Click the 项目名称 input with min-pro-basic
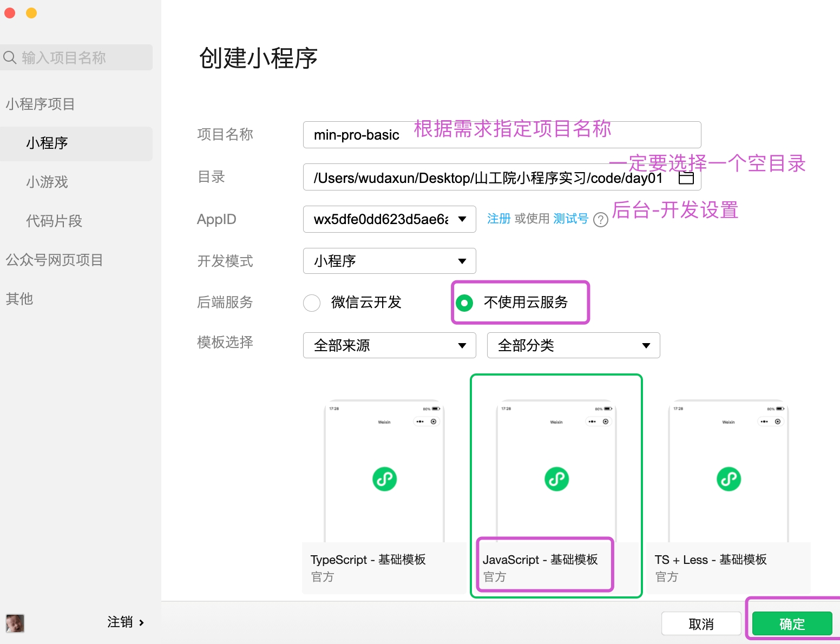Screen dimensions: 840x644 502,135
